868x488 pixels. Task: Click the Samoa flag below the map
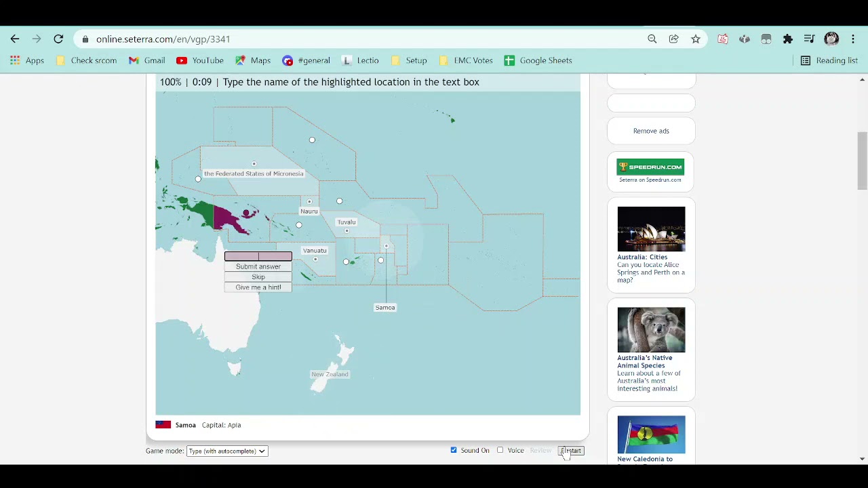[163, 425]
